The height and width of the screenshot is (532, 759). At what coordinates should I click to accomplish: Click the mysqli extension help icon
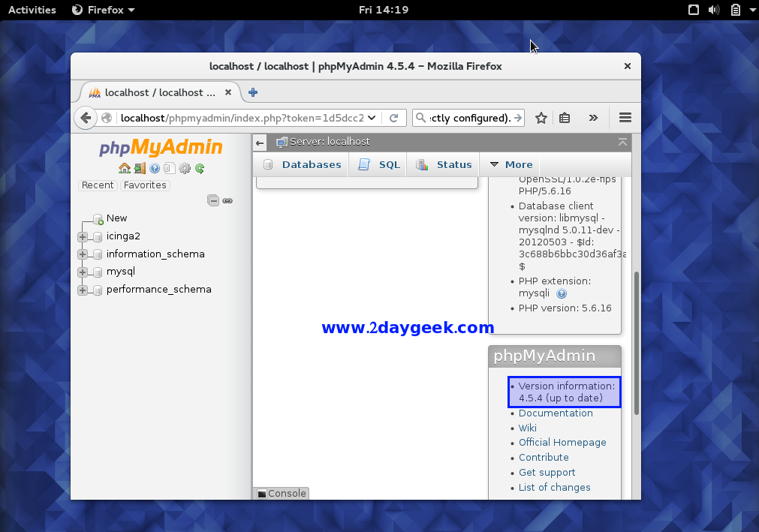click(562, 293)
